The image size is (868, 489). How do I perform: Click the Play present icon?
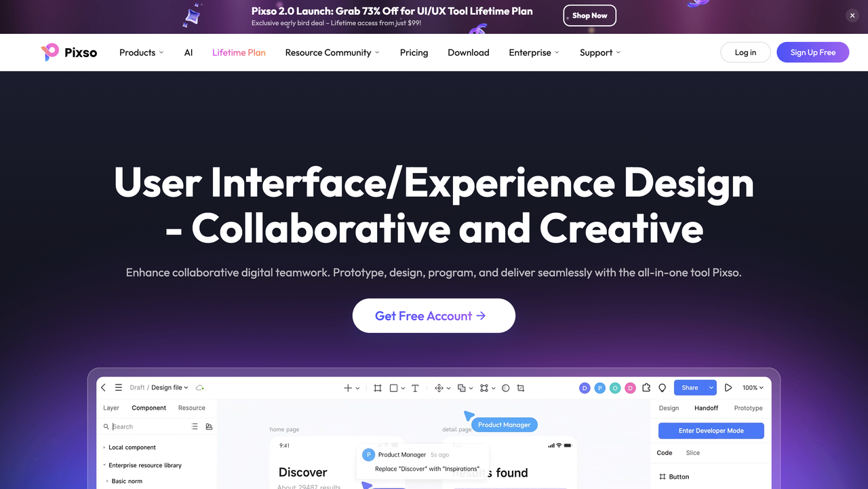tap(728, 388)
